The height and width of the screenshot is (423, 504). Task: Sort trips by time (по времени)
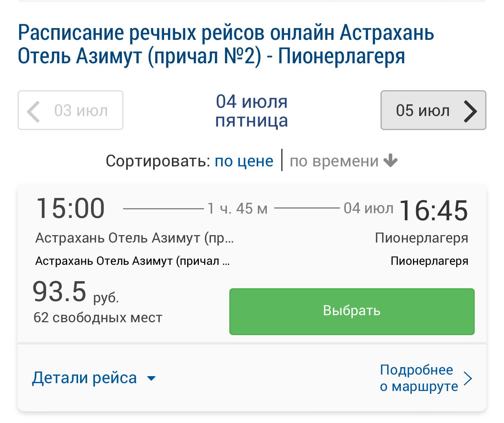pyautogui.click(x=334, y=161)
